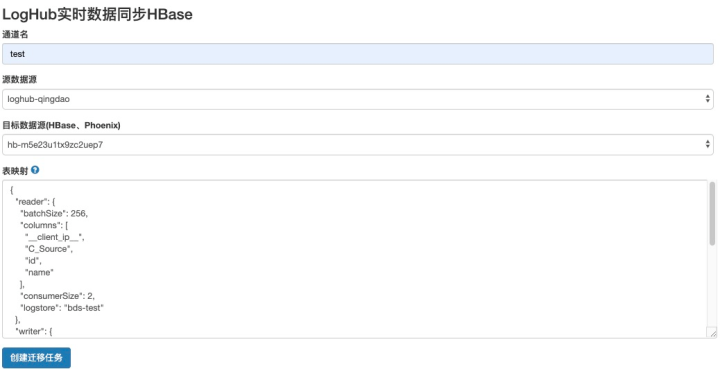This screenshot has height=369, width=720.
Task: Click the 目标数据源(HBase、Phoenix) label
Action: [61, 125]
